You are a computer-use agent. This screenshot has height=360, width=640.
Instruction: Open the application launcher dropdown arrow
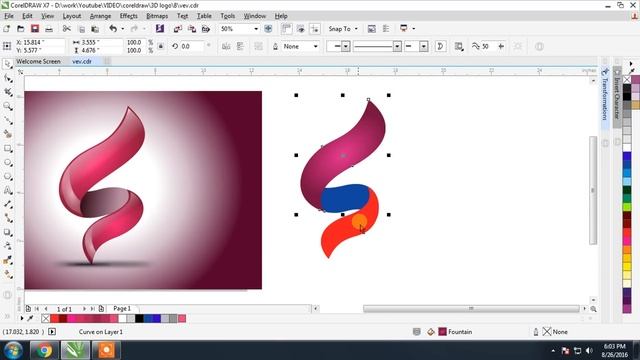413,29
